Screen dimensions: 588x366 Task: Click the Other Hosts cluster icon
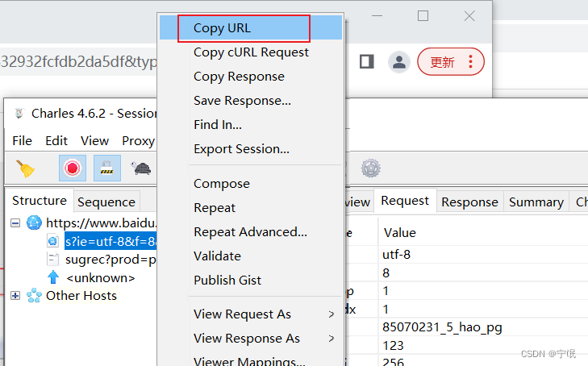pos(34,296)
